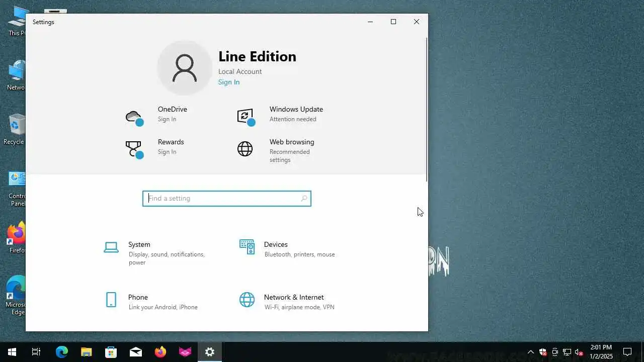Open the Rewards text label
Viewport: 644px width, 362px height.
pos(171,142)
